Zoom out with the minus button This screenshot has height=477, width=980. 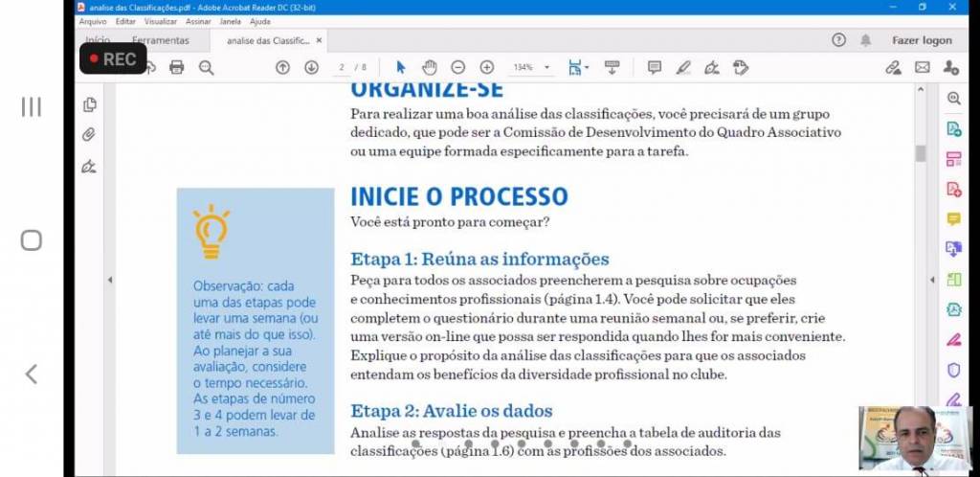click(x=458, y=67)
